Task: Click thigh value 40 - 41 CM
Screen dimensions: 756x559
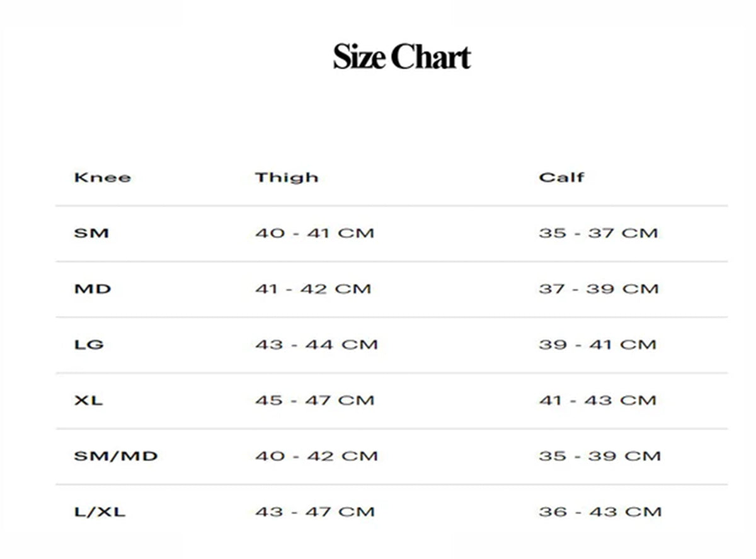Action: (314, 233)
